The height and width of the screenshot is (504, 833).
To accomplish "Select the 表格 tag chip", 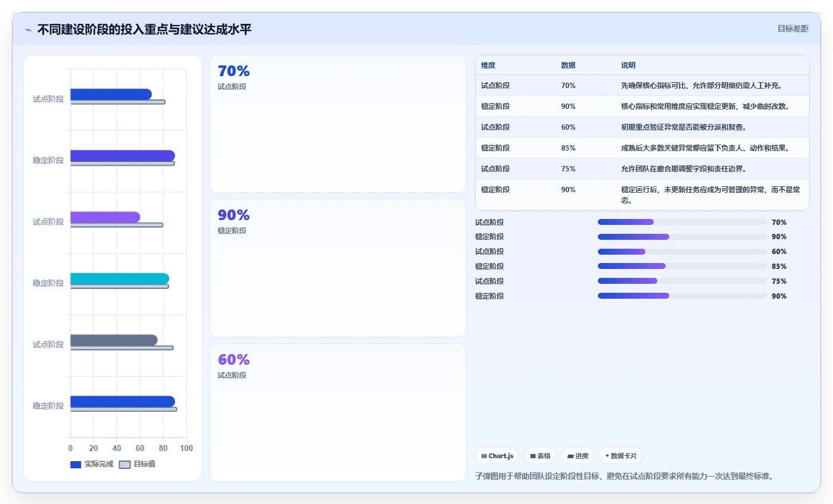I will 540,456.
